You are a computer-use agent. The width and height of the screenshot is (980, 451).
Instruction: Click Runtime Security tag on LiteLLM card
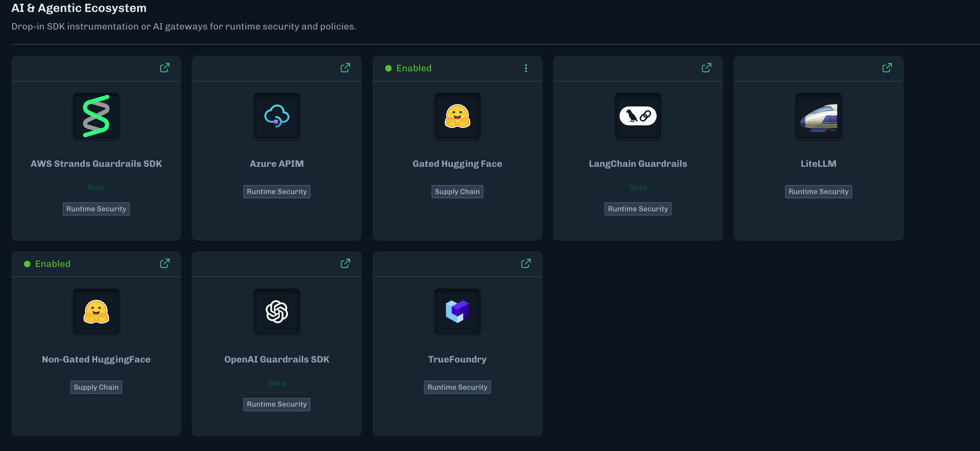[819, 192]
